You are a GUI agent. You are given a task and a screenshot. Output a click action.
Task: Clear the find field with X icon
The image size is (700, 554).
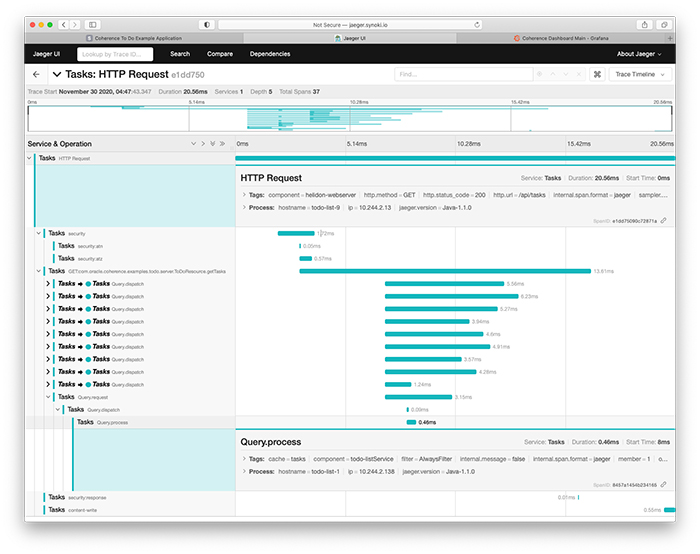point(579,75)
